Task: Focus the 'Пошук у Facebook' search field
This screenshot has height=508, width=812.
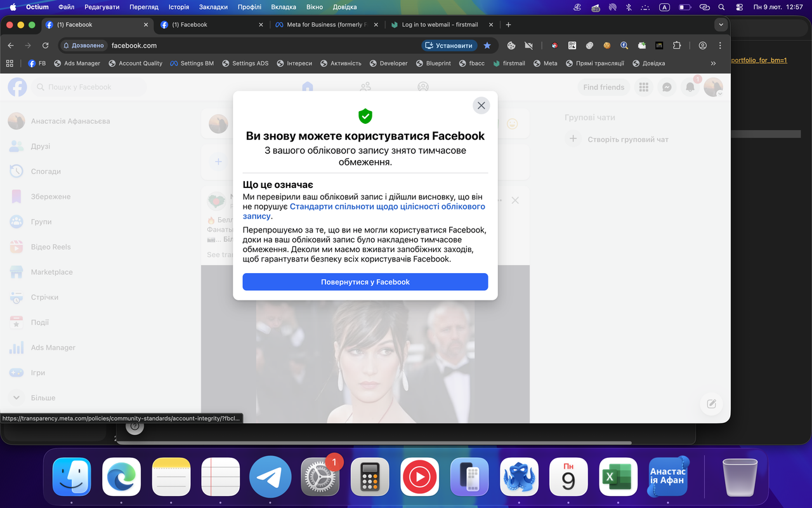Action: 89,87
